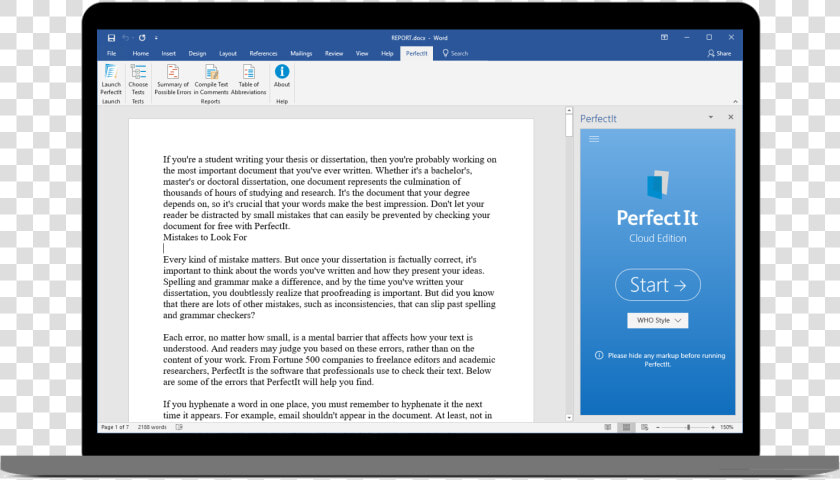
Task: Click zoom out minus button
Action: 658,428
